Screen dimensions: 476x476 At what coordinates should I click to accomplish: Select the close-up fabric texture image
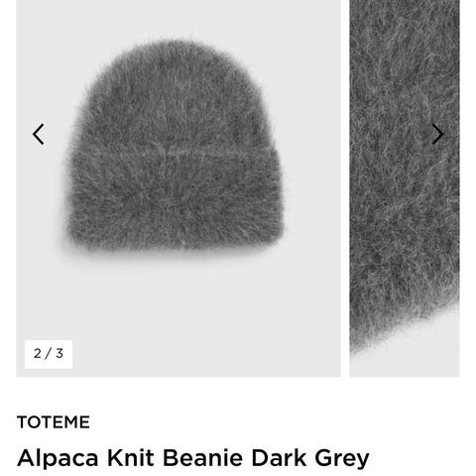point(405,188)
